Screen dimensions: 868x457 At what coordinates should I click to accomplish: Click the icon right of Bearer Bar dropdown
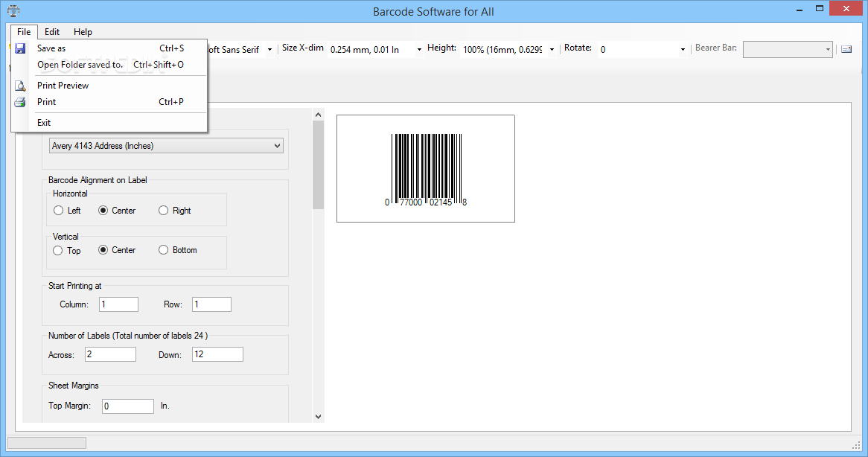pyautogui.click(x=846, y=49)
